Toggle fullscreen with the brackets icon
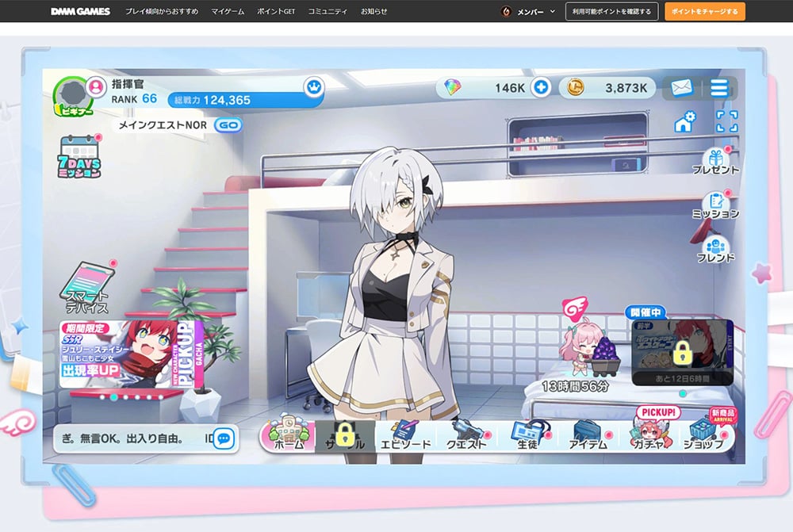 (x=726, y=121)
